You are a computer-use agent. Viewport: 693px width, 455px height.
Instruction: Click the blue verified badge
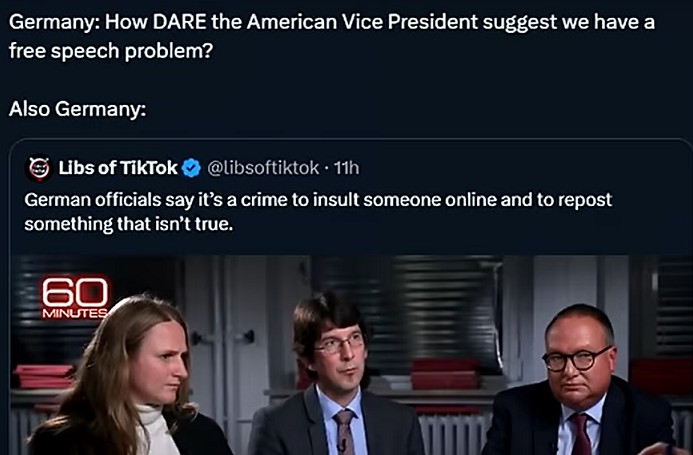pyautogui.click(x=191, y=167)
